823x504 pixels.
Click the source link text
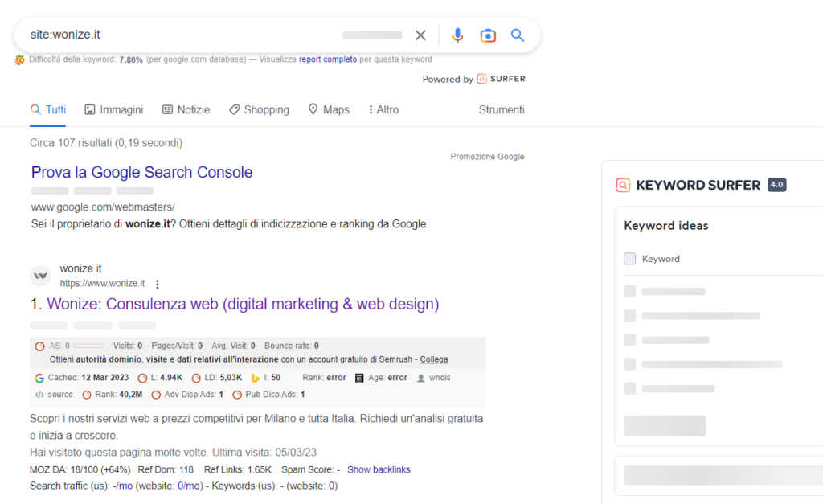click(x=60, y=394)
